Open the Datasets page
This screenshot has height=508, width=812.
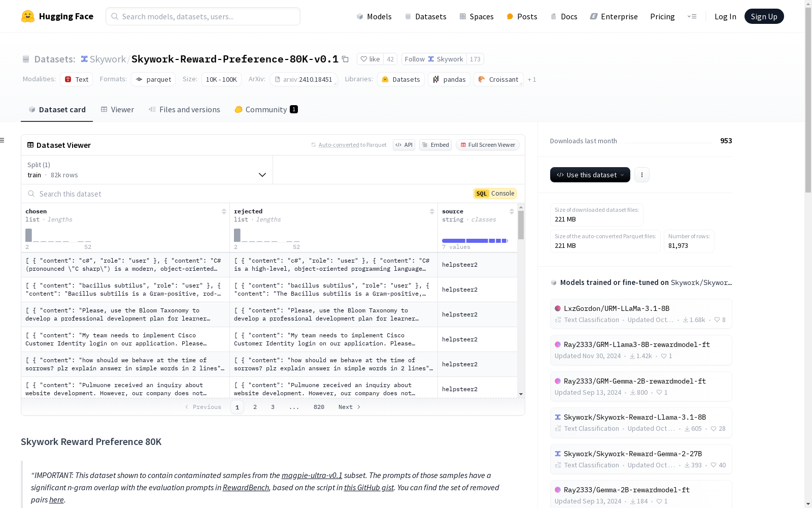click(x=425, y=16)
